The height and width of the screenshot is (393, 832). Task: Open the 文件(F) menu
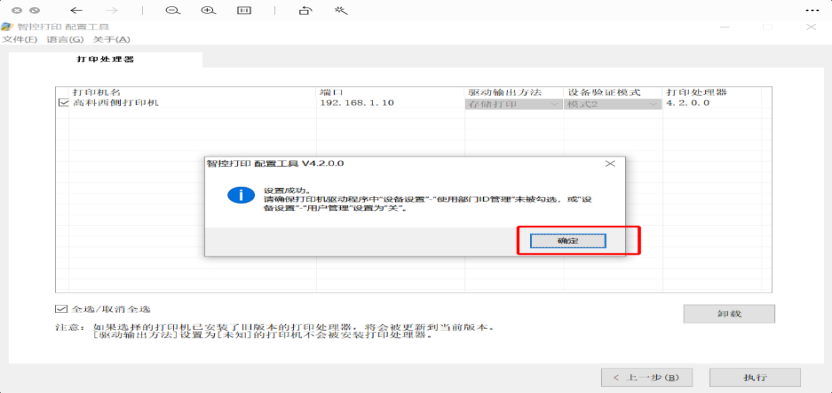tap(20, 39)
